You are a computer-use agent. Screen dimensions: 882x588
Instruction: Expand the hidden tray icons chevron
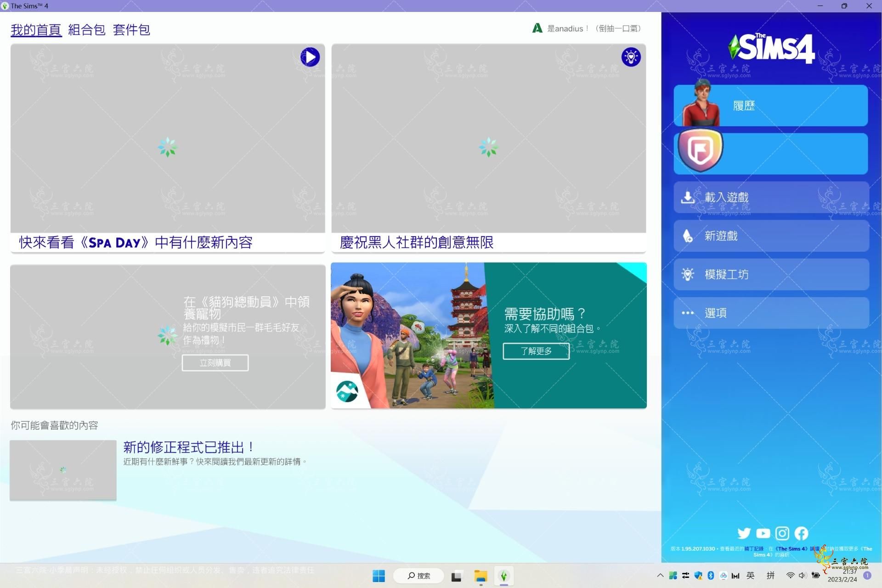660,575
